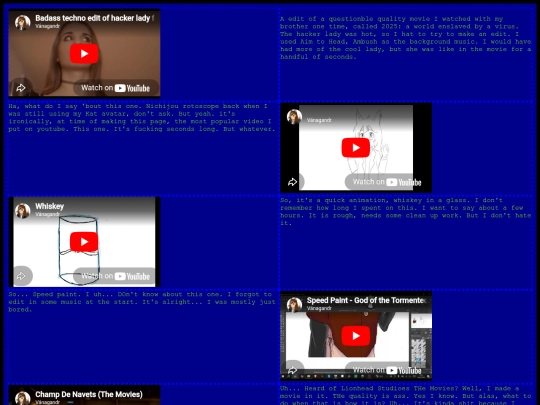Play the Nichijou rotoscope video

point(356,147)
